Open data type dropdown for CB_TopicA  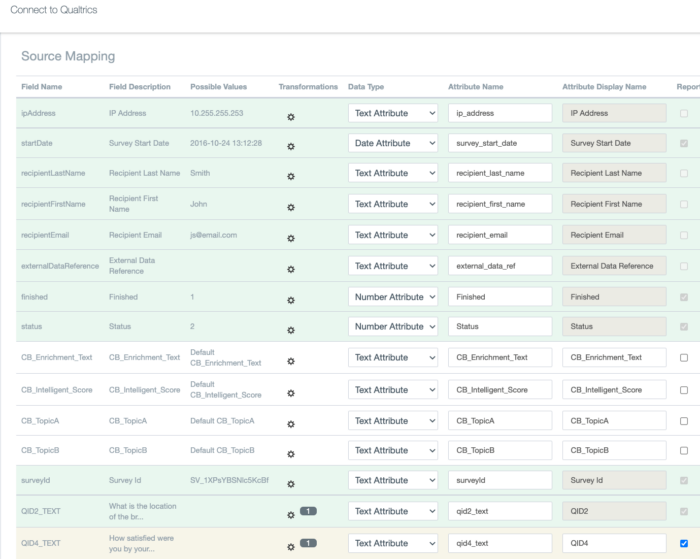393,421
